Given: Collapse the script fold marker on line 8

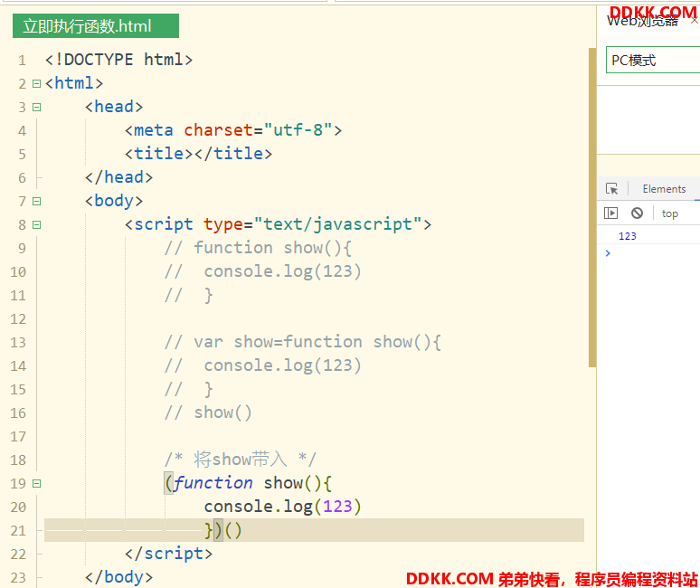Looking at the screenshot, I should tap(36, 224).
